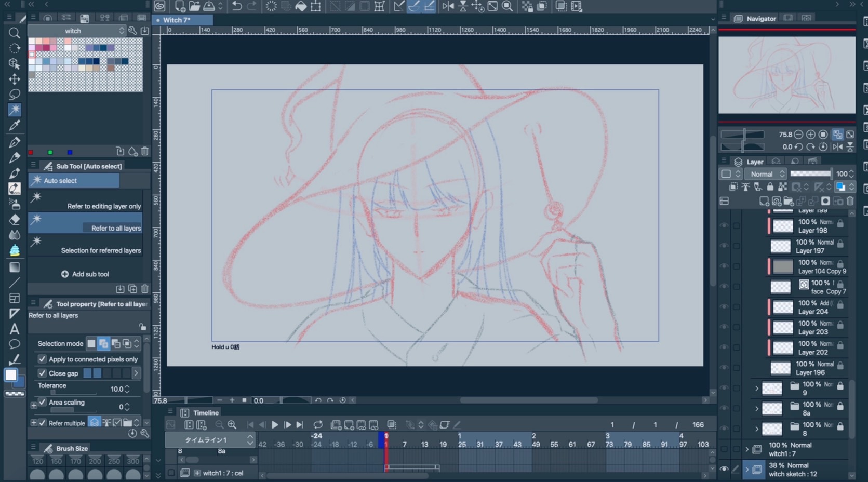Delete color set swatch with trash icon
This screenshot has height=482, width=868.
click(x=145, y=152)
